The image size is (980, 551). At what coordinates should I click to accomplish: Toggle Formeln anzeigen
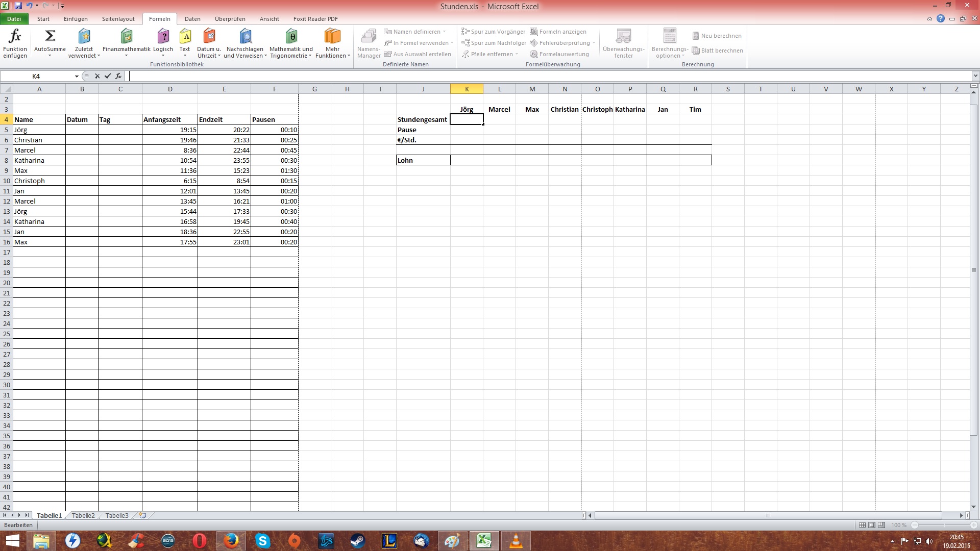pyautogui.click(x=558, y=32)
